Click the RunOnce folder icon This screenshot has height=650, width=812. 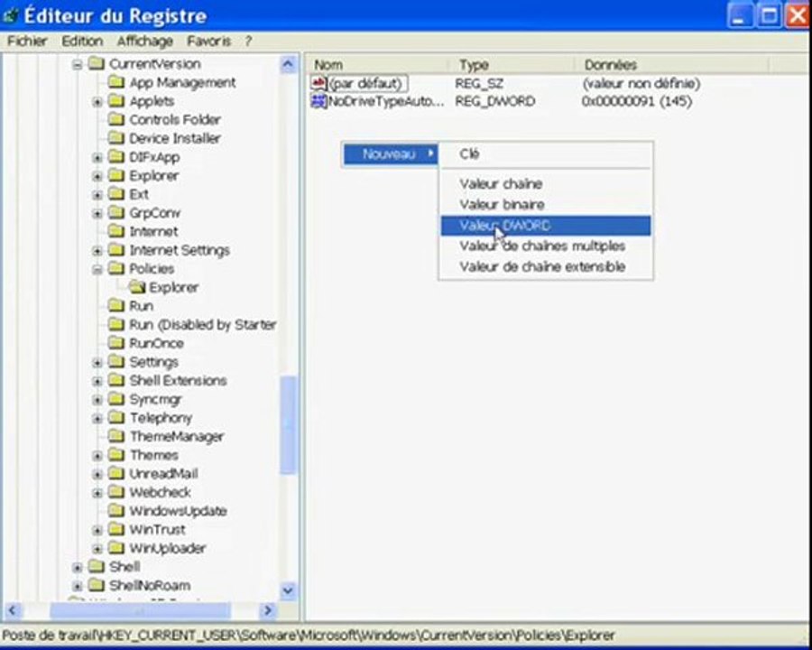(x=116, y=343)
